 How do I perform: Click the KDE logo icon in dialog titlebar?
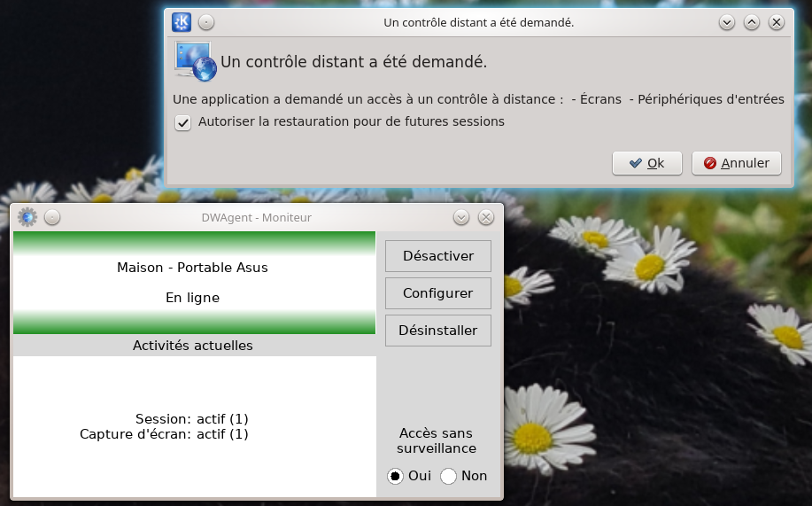tap(182, 22)
